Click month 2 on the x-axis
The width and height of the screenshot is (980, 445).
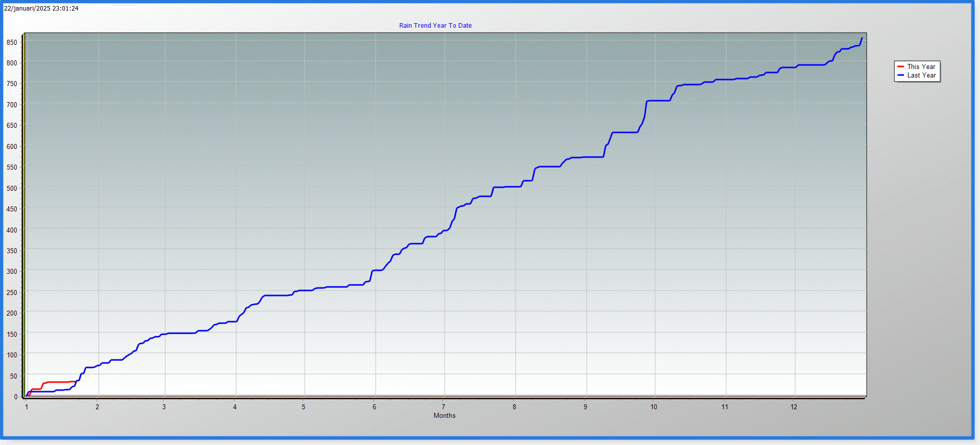98,407
